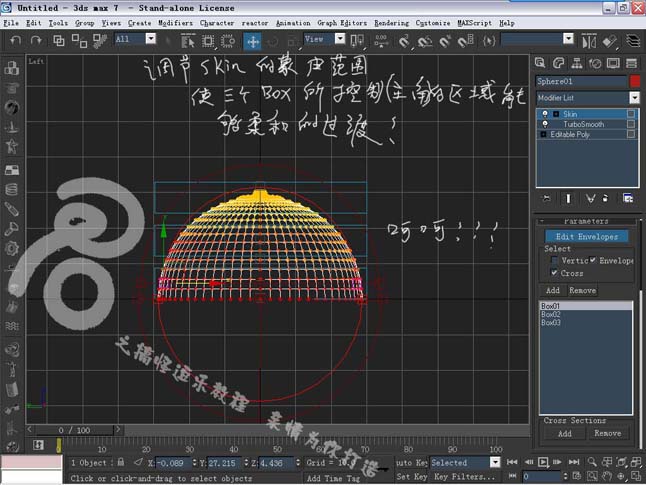Open the named selection sets dropdown
This screenshot has height=485, width=646.
tap(568, 39)
